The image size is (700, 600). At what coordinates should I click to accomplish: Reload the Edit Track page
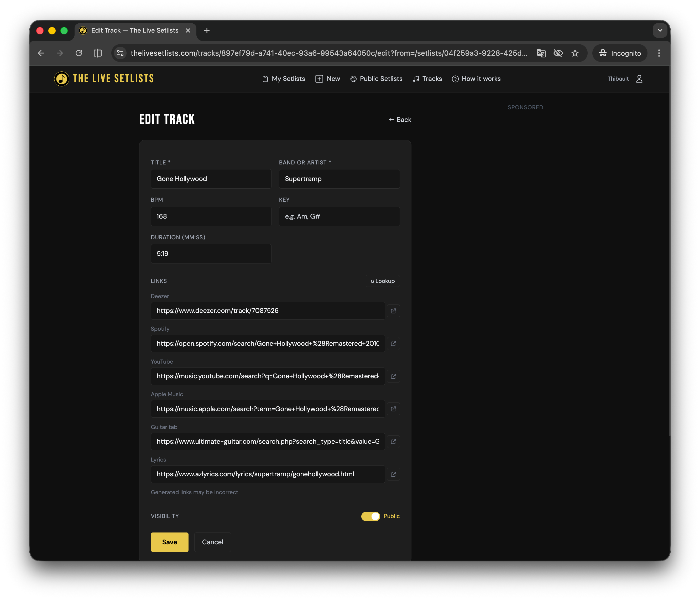click(x=79, y=53)
